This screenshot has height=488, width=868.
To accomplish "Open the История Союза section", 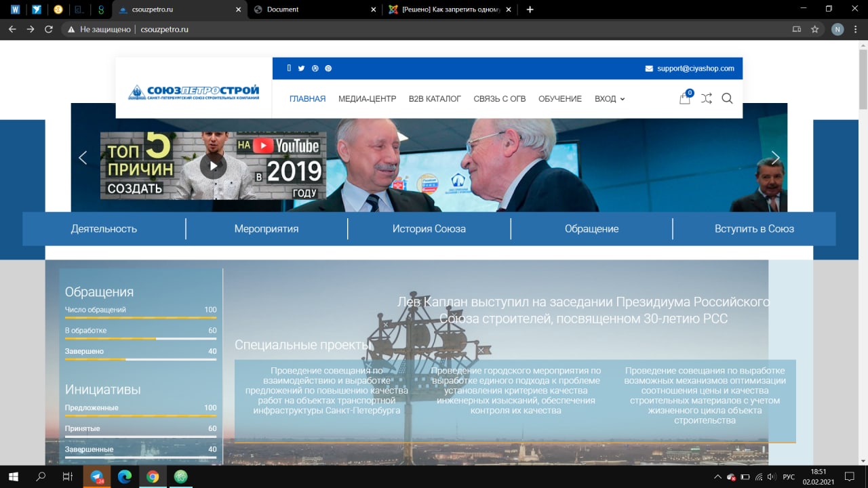I will (x=429, y=229).
